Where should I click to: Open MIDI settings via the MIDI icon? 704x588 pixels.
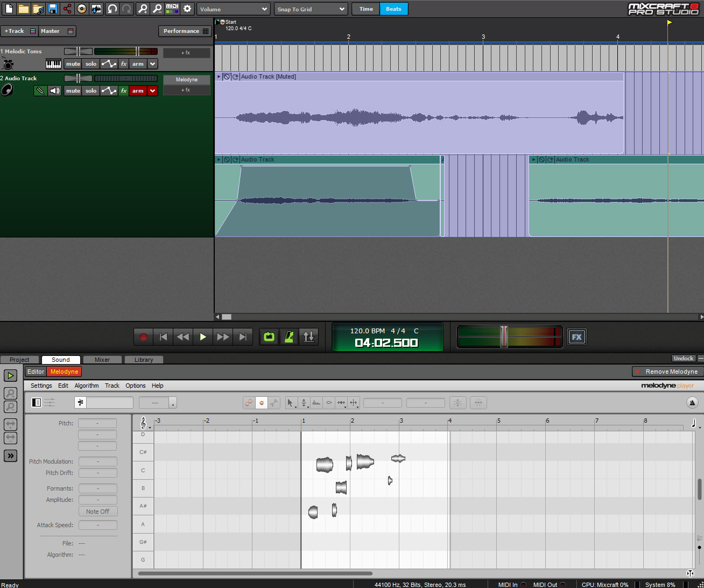(x=172, y=9)
